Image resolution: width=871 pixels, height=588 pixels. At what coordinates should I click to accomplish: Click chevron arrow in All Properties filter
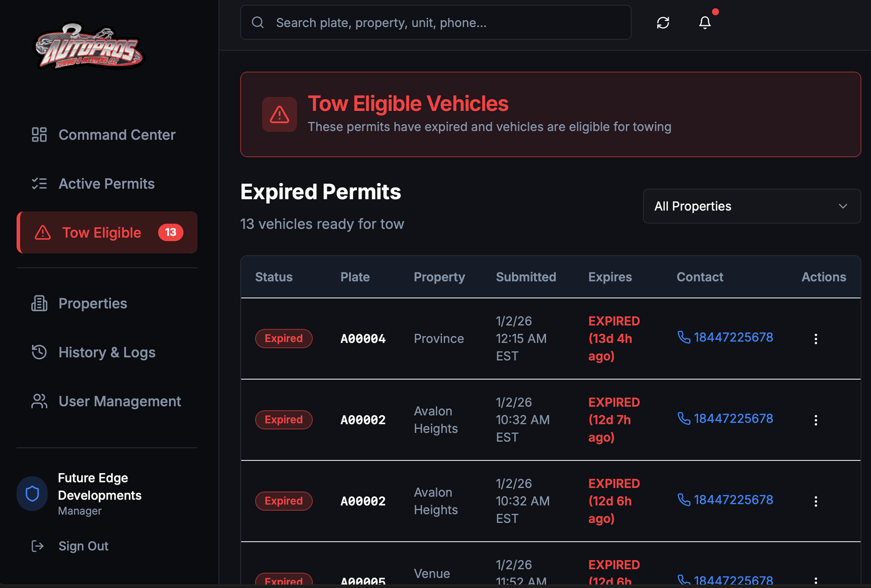click(842, 206)
